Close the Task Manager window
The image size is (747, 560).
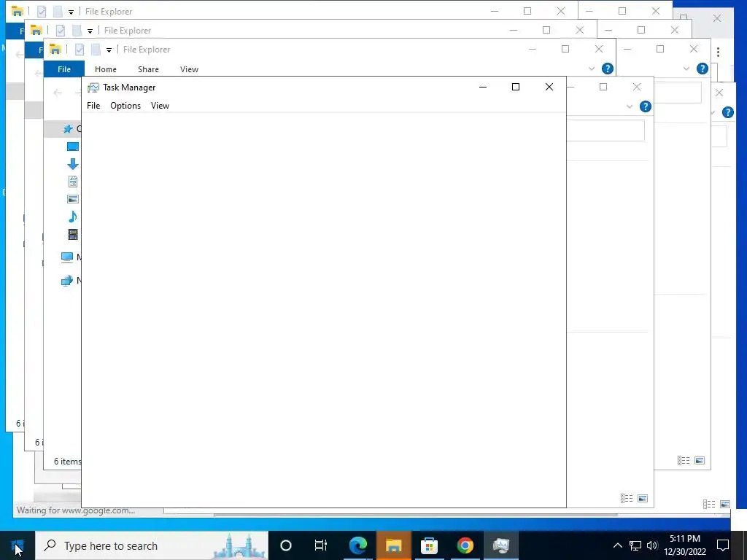[549, 87]
